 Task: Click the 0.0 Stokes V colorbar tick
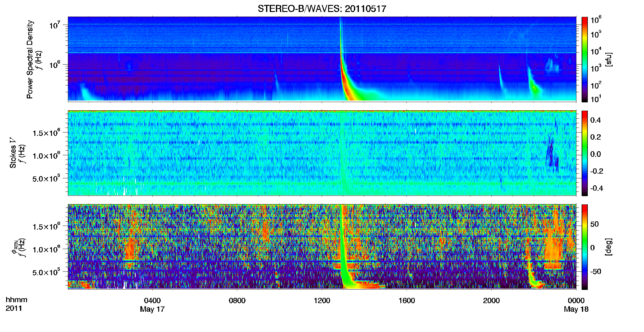(x=595, y=154)
